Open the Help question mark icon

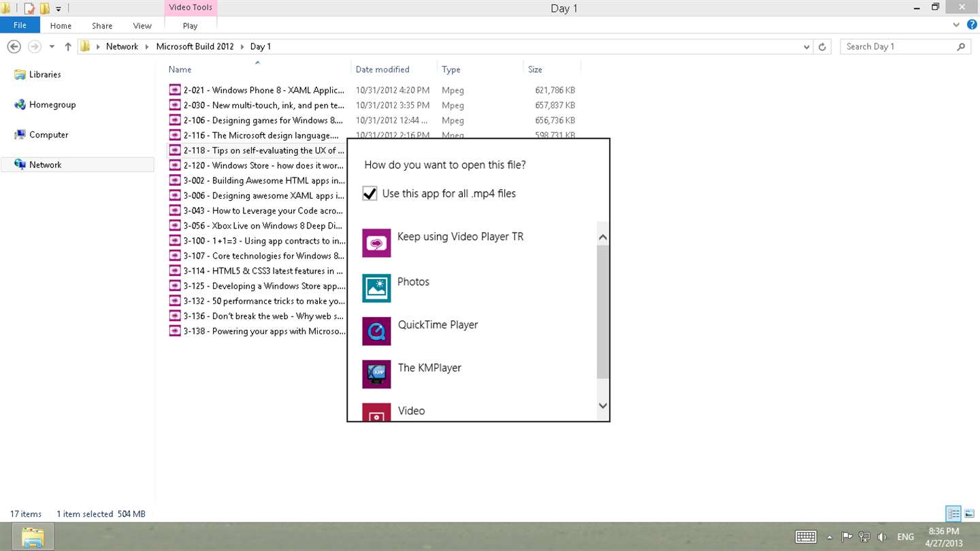click(972, 24)
